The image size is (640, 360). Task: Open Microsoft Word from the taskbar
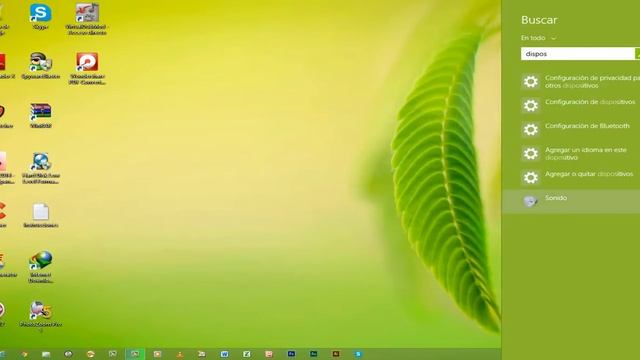click(x=224, y=354)
